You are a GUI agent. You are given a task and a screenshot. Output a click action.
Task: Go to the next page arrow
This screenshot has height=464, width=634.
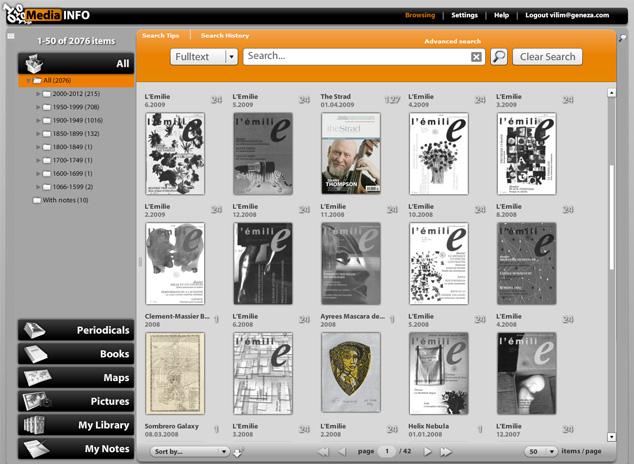[x=427, y=451]
